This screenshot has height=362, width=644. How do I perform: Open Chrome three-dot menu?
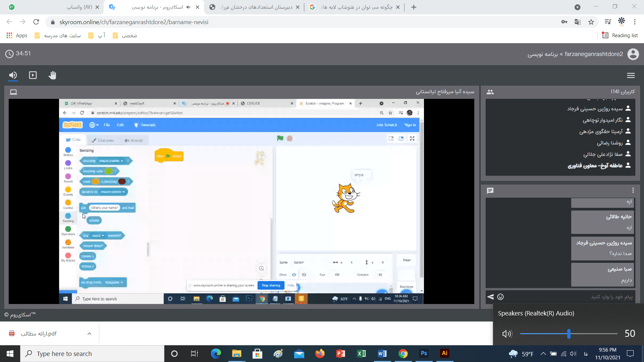coord(635,22)
